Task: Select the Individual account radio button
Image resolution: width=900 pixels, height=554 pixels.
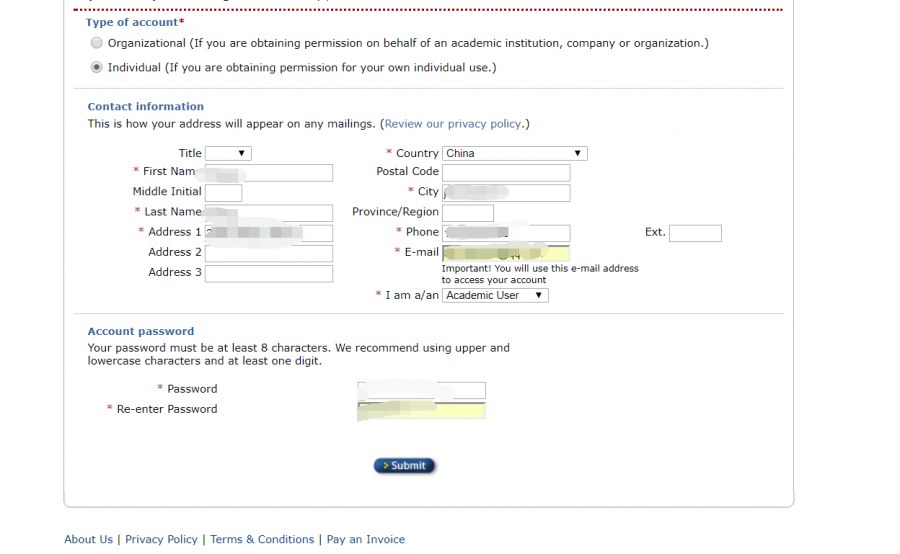Action: click(96, 68)
